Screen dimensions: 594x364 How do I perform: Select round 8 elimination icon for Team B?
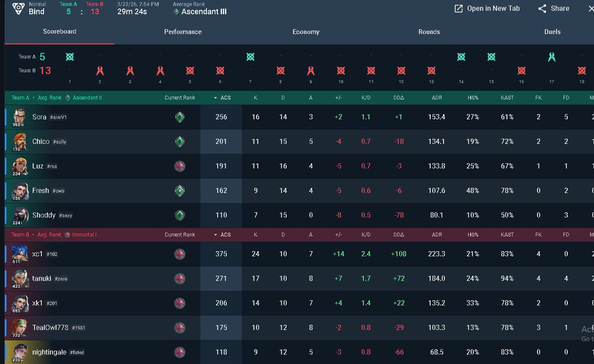(x=281, y=71)
